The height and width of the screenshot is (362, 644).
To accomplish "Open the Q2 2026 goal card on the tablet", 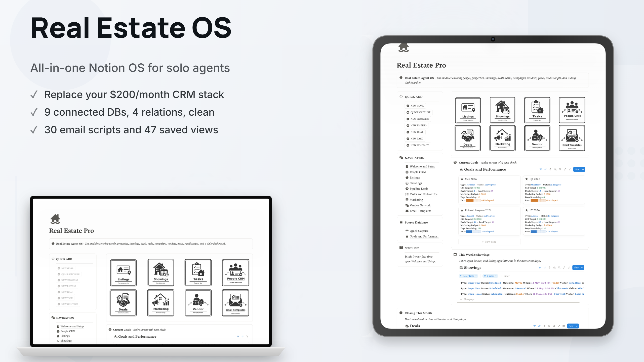I will 554,190.
